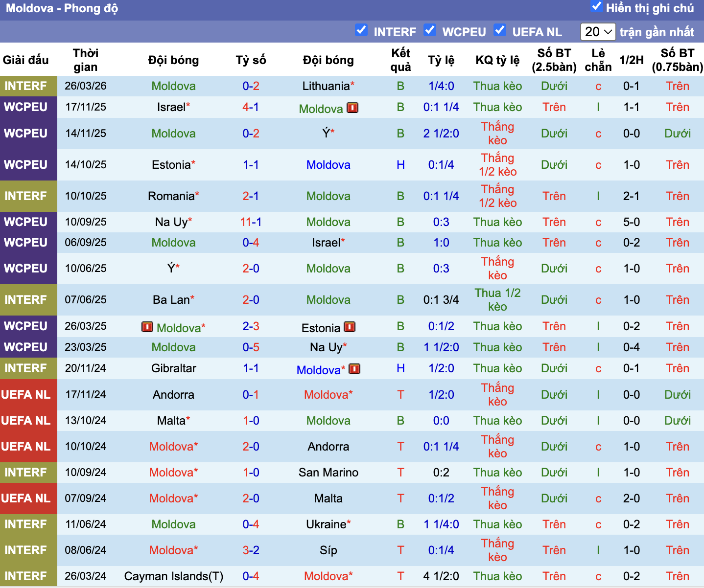Open the 2-3 score of Moldova vs Estonia

(251, 326)
